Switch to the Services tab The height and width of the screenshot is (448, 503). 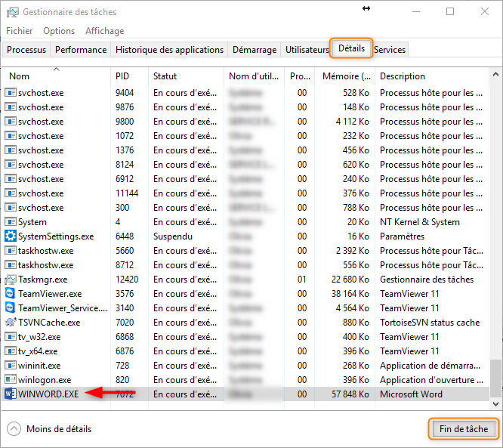coord(390,50)
